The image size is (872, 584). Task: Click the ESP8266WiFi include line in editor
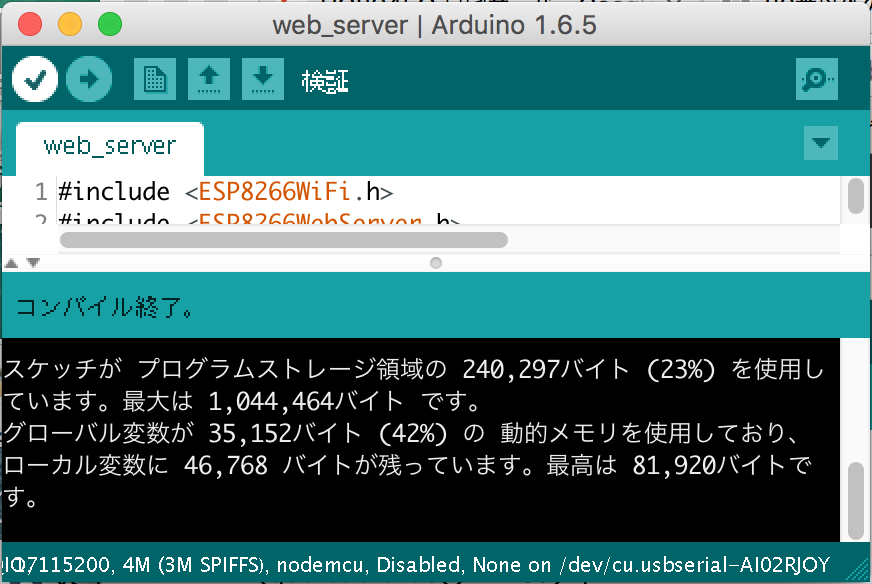point(226,192)
